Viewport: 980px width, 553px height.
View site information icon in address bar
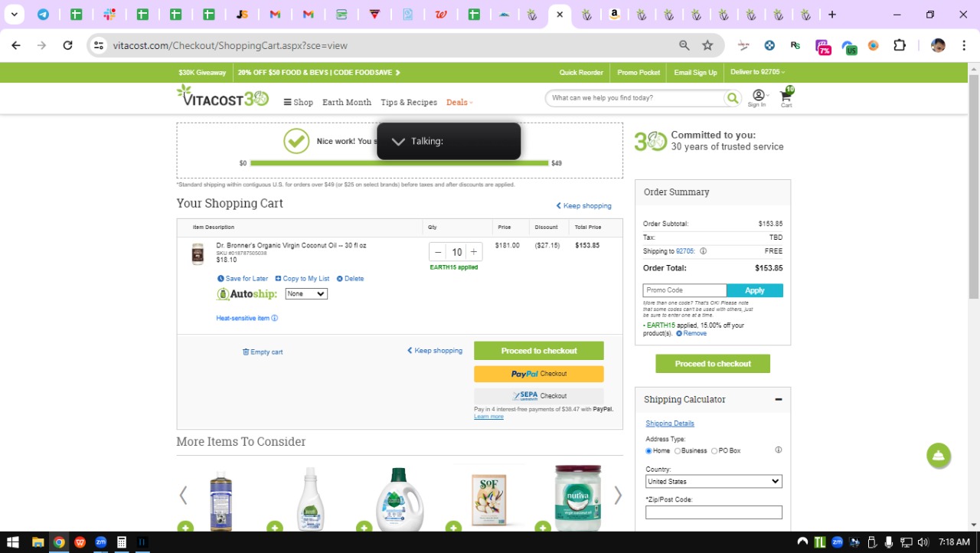click(98, 45)
